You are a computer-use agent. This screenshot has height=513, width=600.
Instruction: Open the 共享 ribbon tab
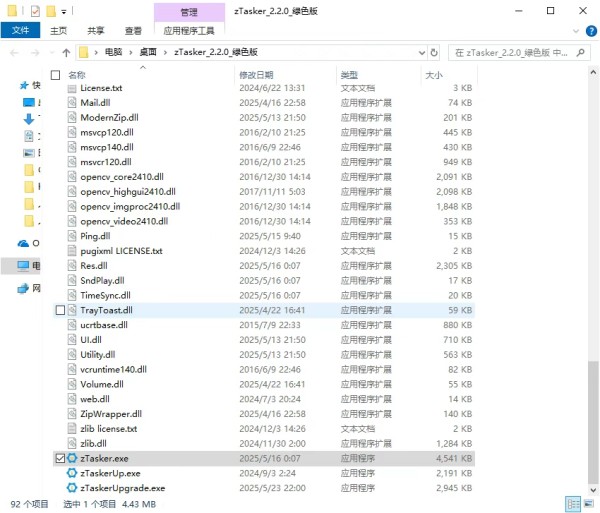(96, 31)
